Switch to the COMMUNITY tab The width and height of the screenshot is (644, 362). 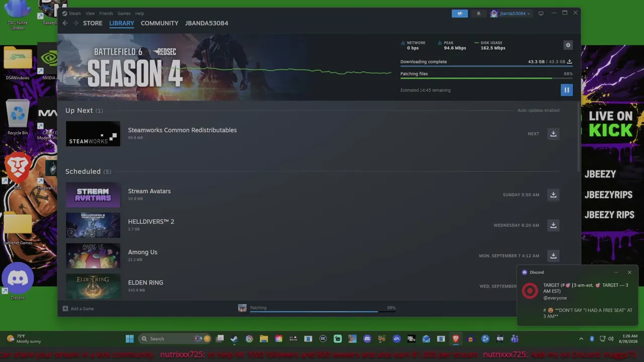pos(159,23)
